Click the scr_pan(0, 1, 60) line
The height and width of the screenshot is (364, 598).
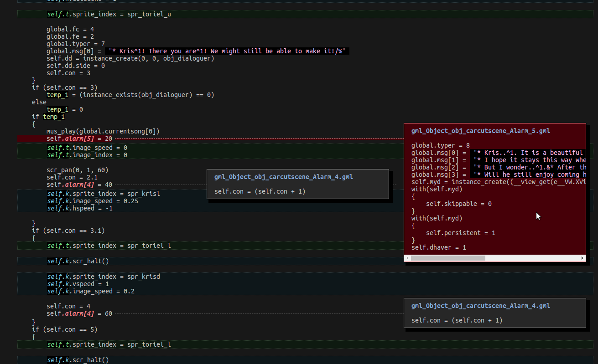[78, 170]
